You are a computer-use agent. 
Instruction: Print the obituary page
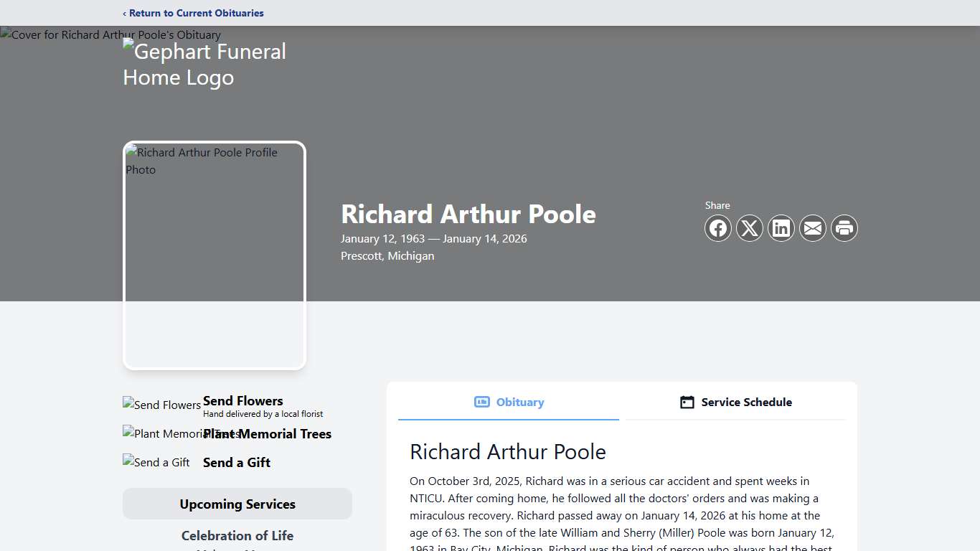pyautogui.click(x=844, y=228)
